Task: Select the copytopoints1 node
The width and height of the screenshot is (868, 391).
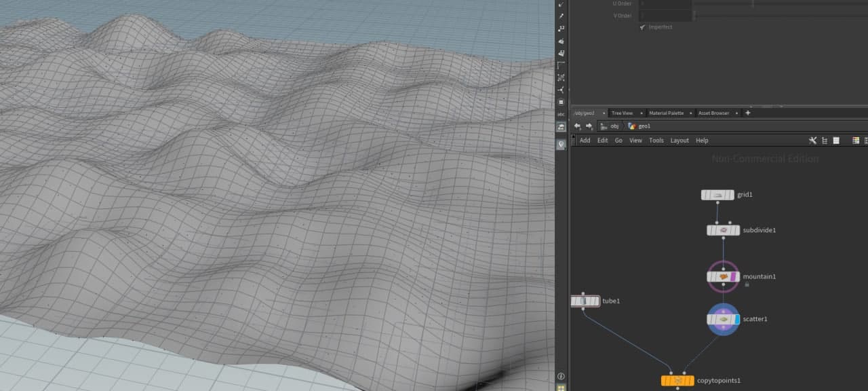Action: tap(677, 381)
